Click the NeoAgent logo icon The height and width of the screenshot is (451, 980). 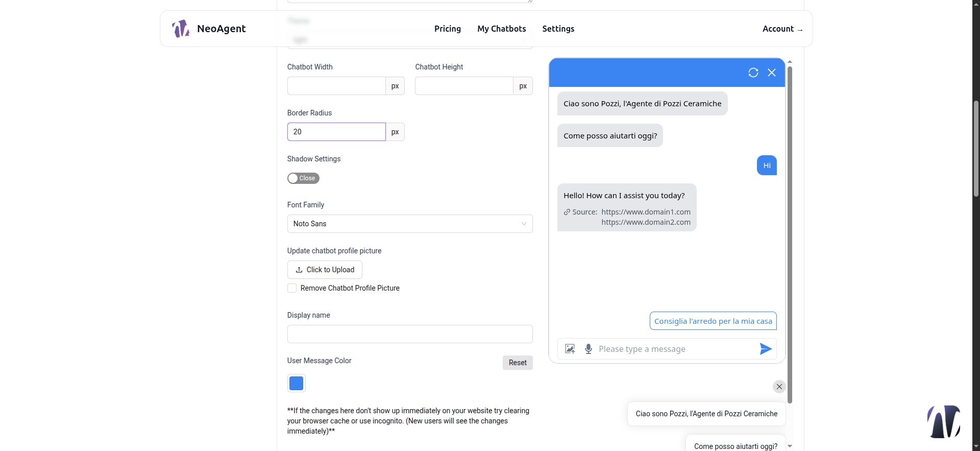click(181, 29)
